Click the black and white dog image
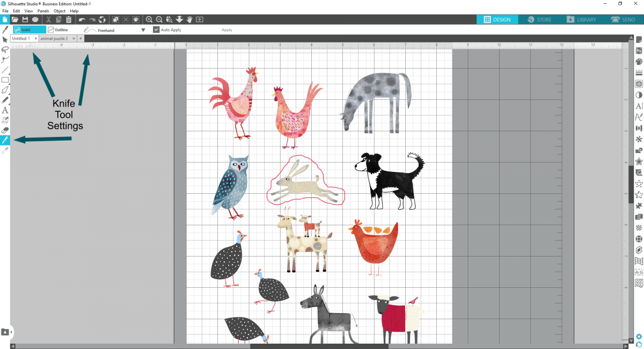Viewport: 644px width, 349px height. (x=390, y=181)
